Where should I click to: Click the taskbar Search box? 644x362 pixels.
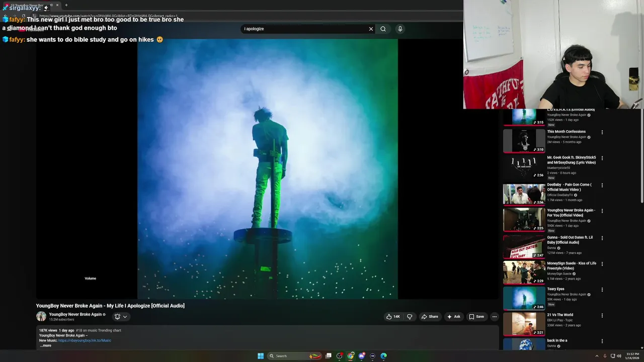tap(295, 356)
